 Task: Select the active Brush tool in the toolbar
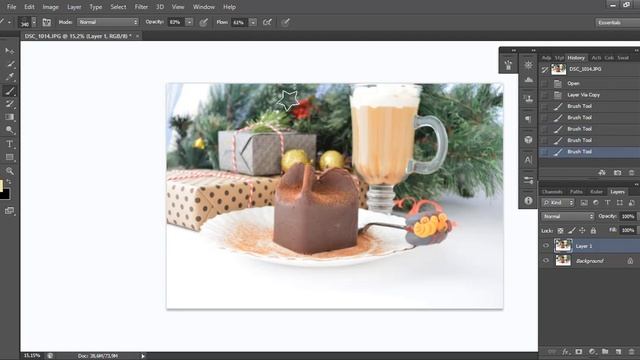click(9, 91)
